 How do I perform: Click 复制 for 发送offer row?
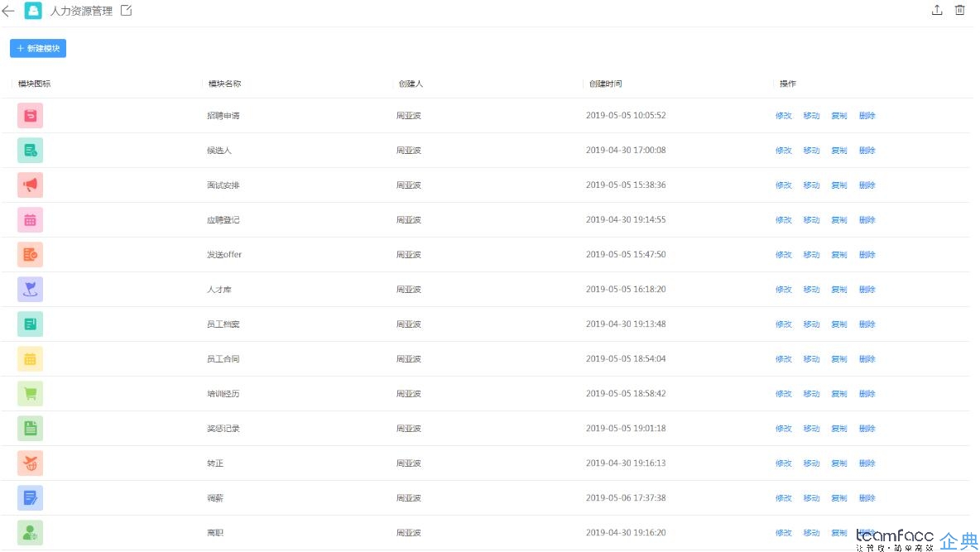[x=839, y=254]
